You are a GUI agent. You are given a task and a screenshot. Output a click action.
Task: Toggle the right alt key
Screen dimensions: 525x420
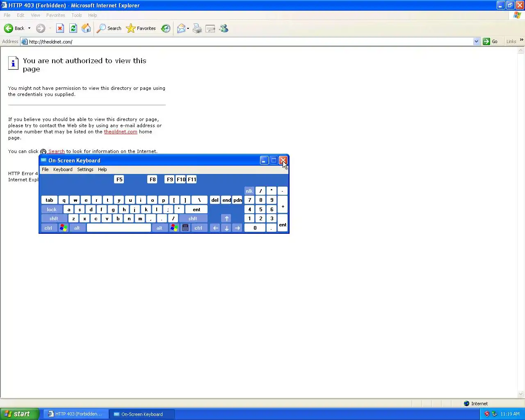point(160,228)
